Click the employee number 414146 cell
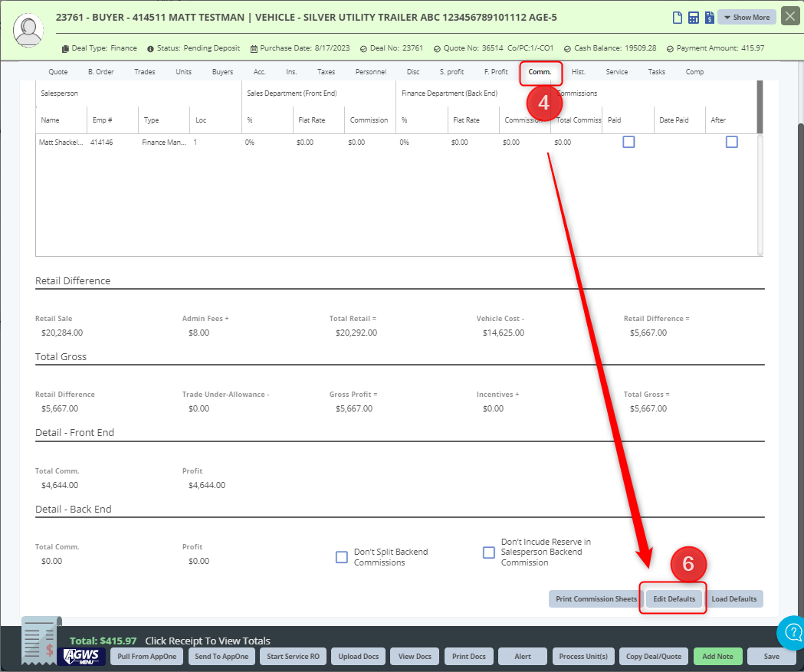The height and width of the screenshot is (672, 804). (x=113, y=142)
